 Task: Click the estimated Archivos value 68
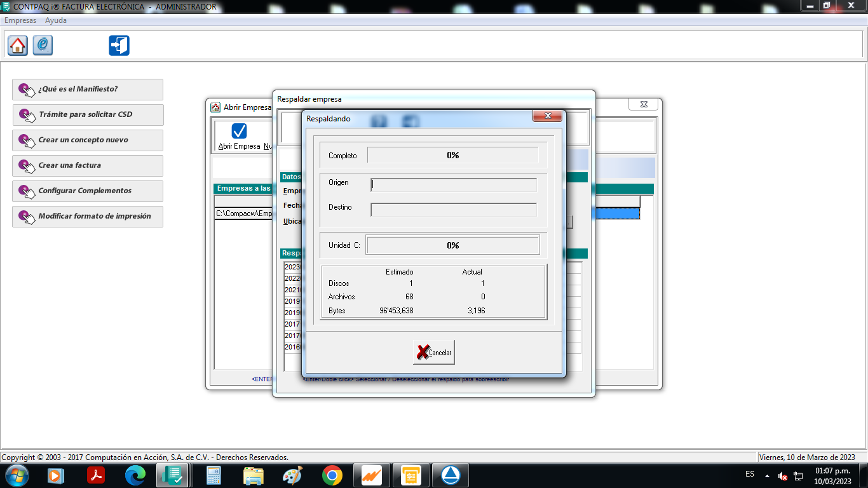(409, 297)
